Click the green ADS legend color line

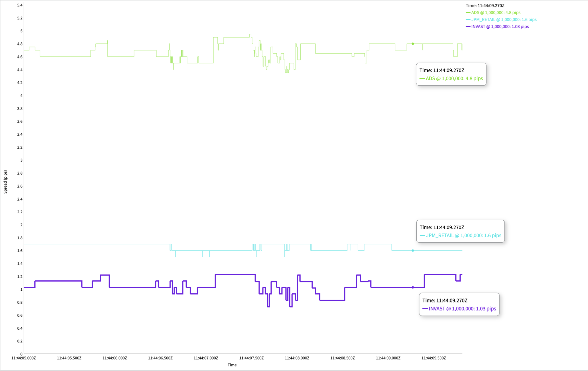468,12
